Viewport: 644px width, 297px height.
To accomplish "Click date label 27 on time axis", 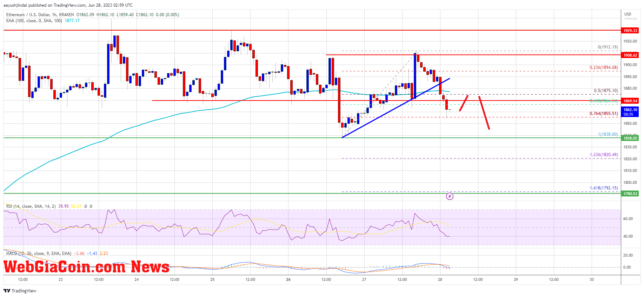I will (364, 279).
